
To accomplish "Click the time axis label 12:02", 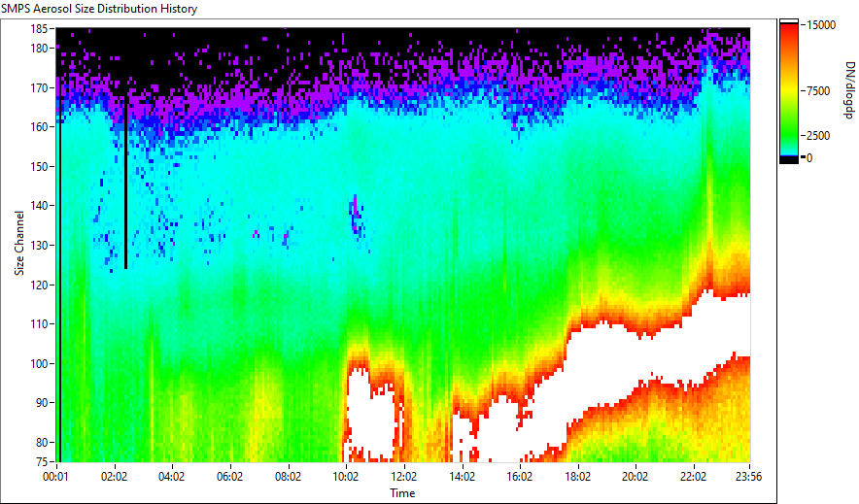I will (404, 477).
